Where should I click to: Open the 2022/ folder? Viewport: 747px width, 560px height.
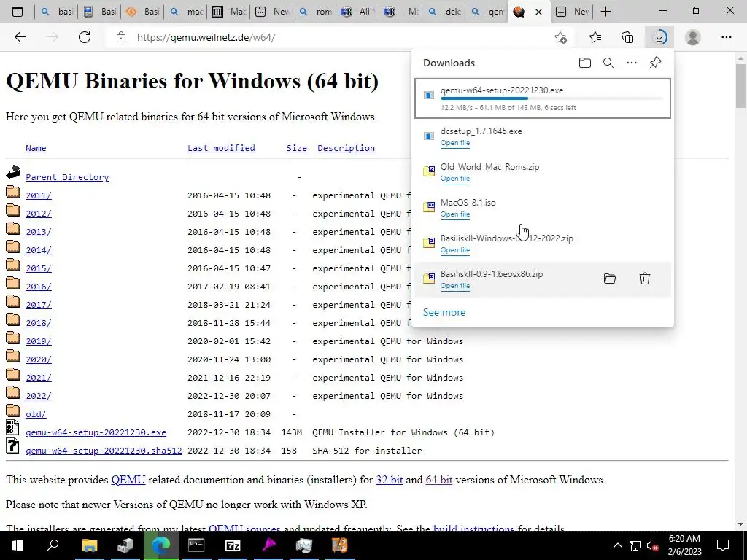38,396
